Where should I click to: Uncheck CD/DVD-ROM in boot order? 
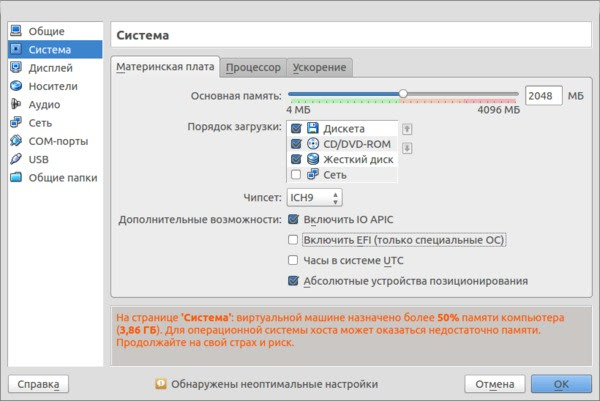click(x=296, y=144)
